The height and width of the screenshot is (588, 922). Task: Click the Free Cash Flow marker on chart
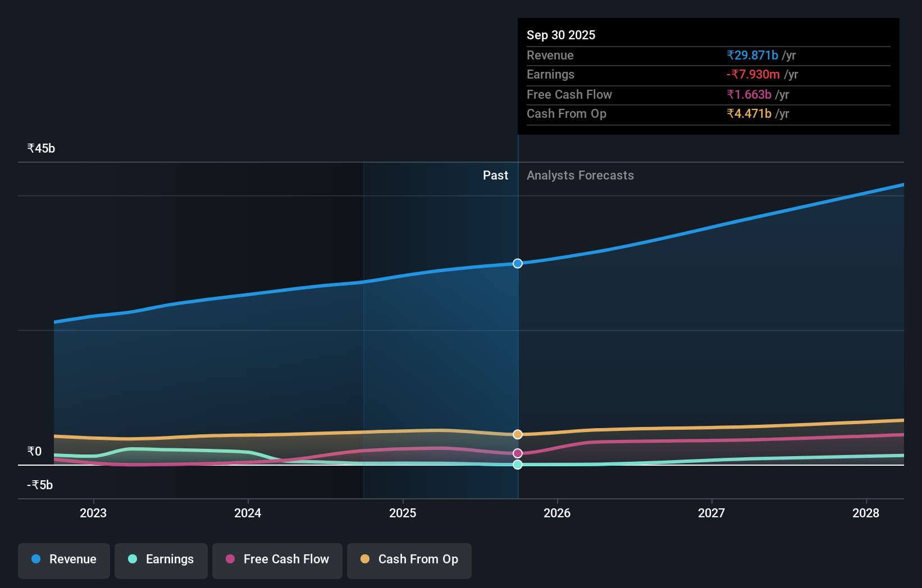tap(517, 452)
